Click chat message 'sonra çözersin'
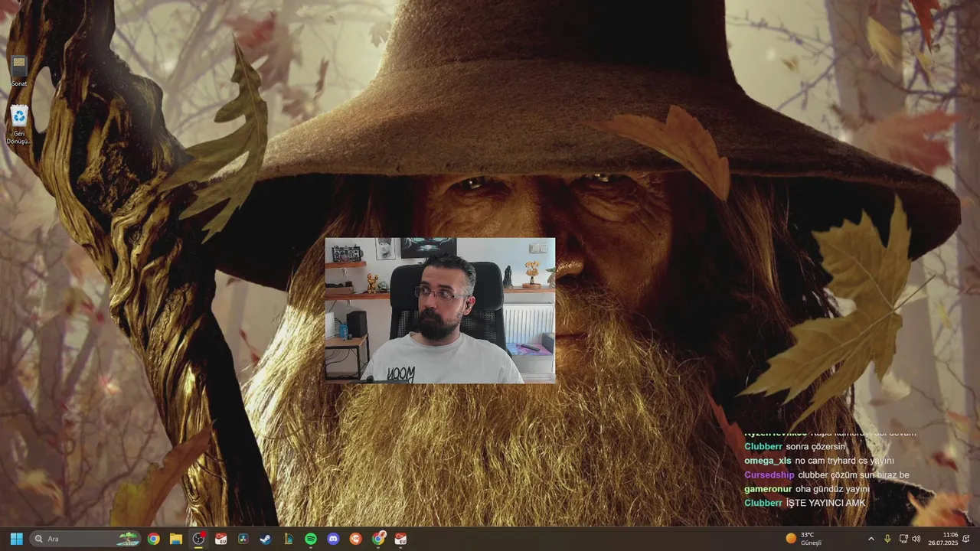Viewport: 980px width, 551px height. [815, 447]
